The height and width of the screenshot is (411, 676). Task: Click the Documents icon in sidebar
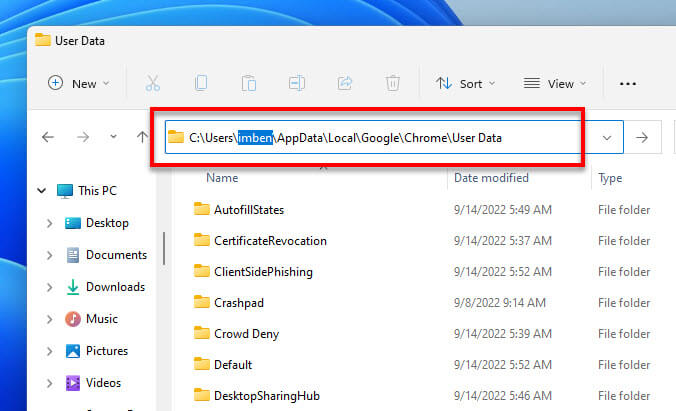click(72, 255)
